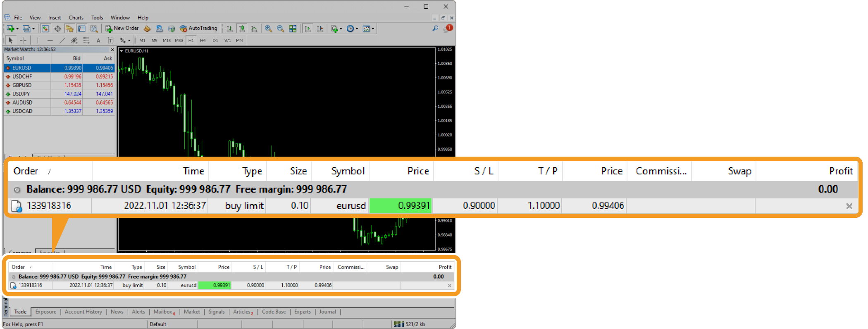
Task: Toggle chart Auto Scroll
Action: click(308, 29)
